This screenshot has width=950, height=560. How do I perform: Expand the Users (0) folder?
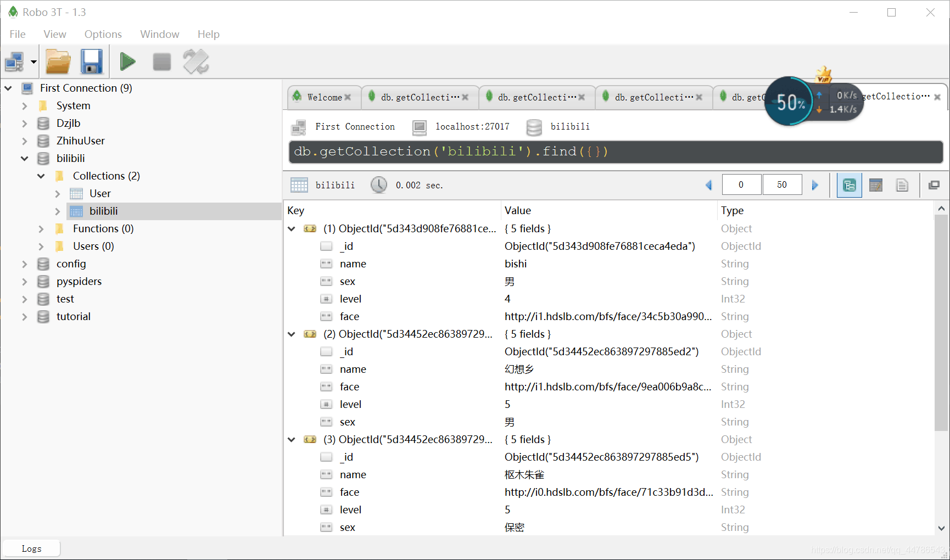[41, 246]
